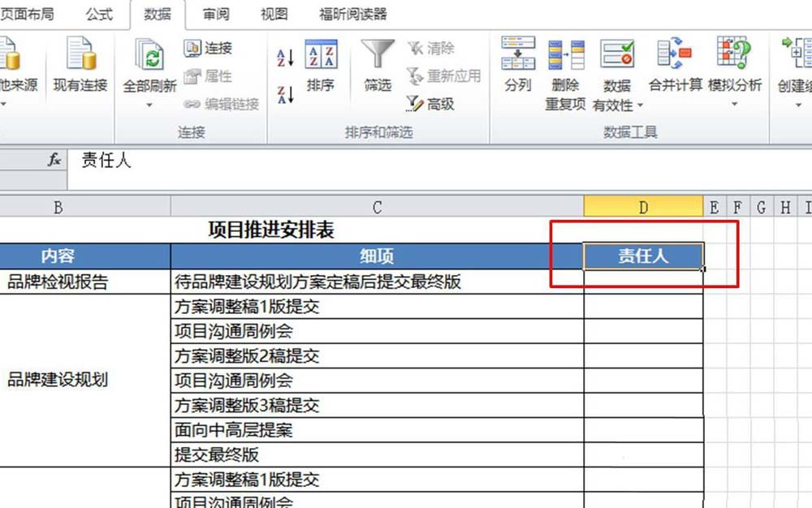812x508 pixels.
Task: Click 删除重复项 remove duplicates
Action: pos(565,75)
